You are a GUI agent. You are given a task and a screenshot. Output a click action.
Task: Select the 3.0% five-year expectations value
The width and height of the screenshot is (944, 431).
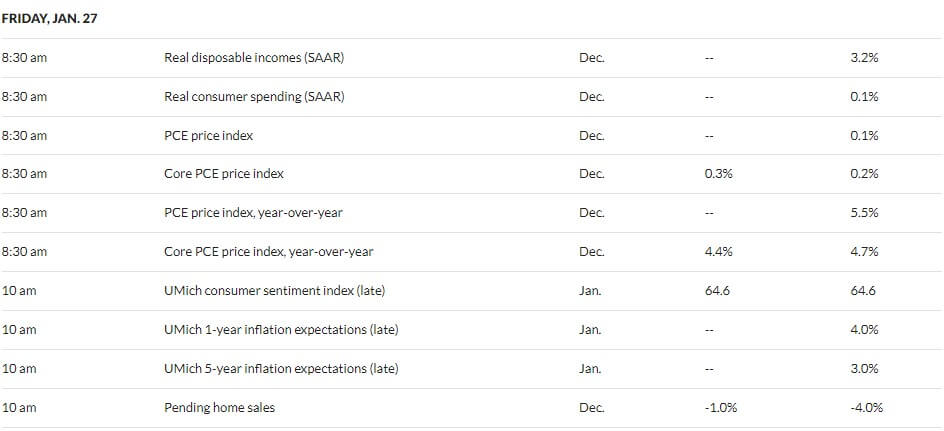864,368
